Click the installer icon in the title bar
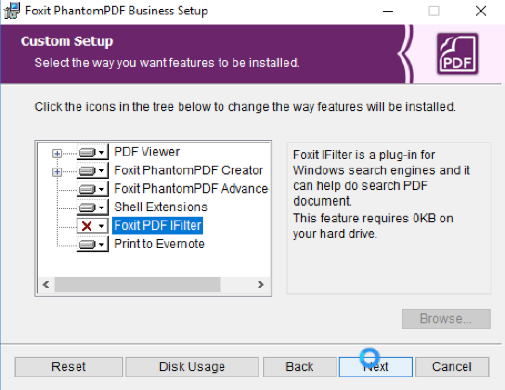 [12, 10]
